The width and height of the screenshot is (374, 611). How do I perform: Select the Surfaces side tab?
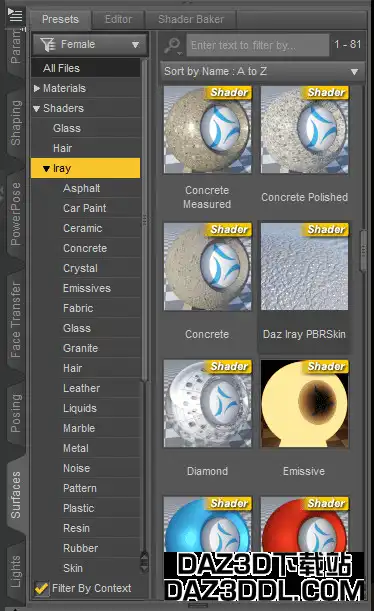click(x=16, y=495)
